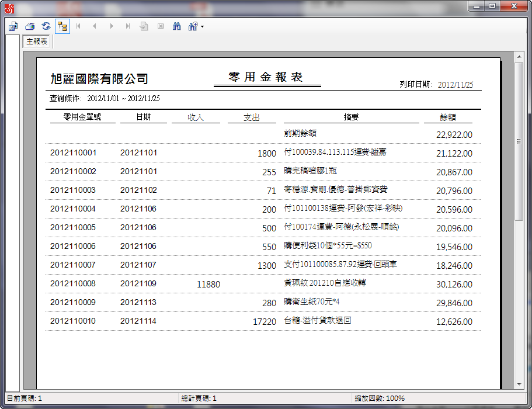Screen dimensions: 532x409
Task: Click the 餘額 column header
Action: (448, 117)
